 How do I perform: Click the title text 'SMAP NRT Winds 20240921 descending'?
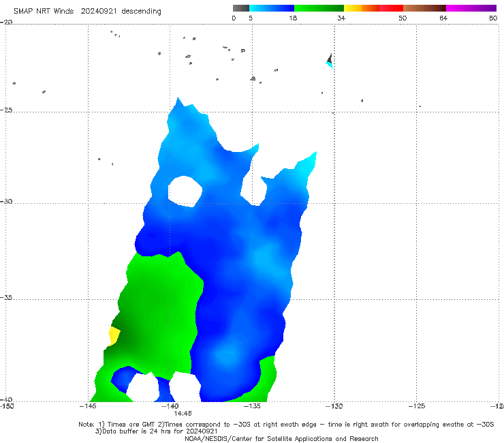point(87,11)
